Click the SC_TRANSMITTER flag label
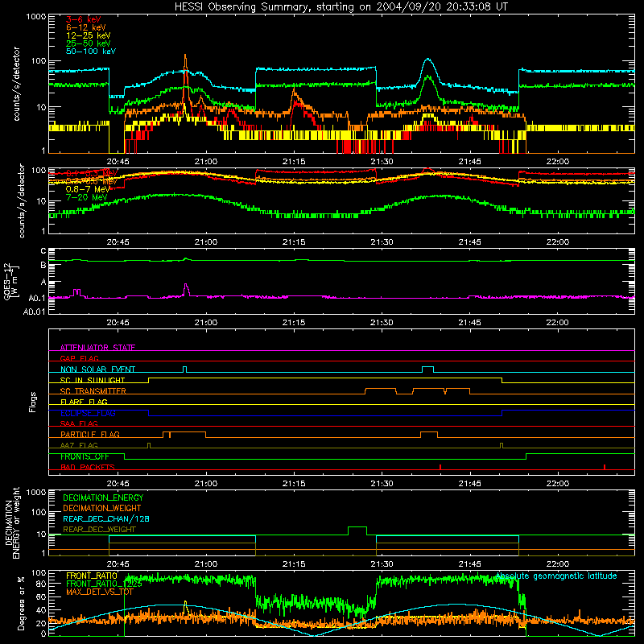Viewport: 644px width, 644px height. 93,391
